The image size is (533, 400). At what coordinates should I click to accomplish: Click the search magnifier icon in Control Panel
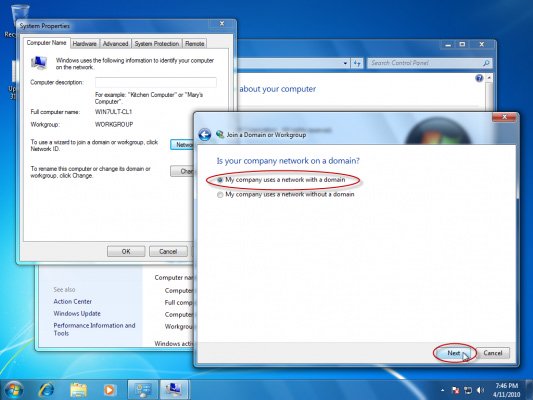(486, 63)
